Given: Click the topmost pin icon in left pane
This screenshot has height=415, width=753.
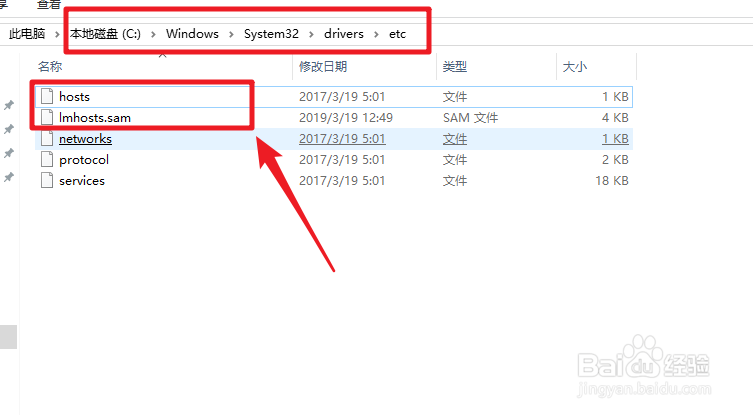Looking at the screenshot, I should [x=9, y=105].
